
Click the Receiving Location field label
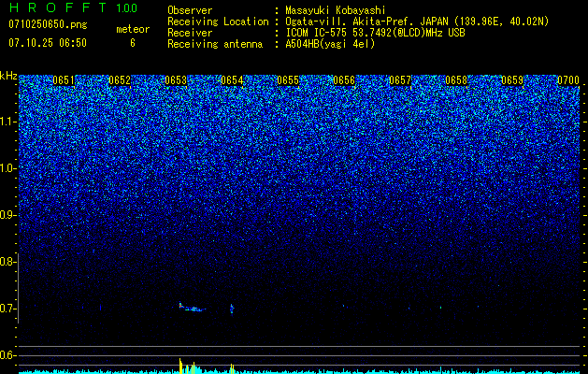point(218,22)
